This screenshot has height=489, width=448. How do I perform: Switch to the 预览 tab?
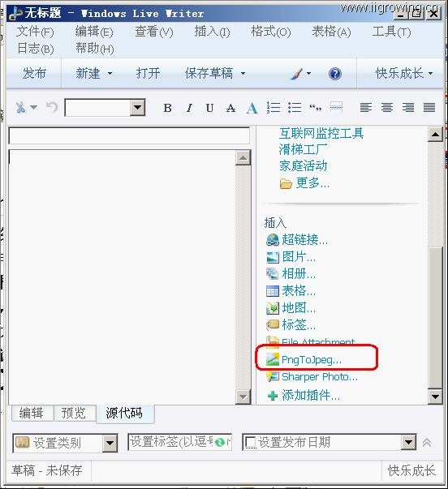point(75,413)
